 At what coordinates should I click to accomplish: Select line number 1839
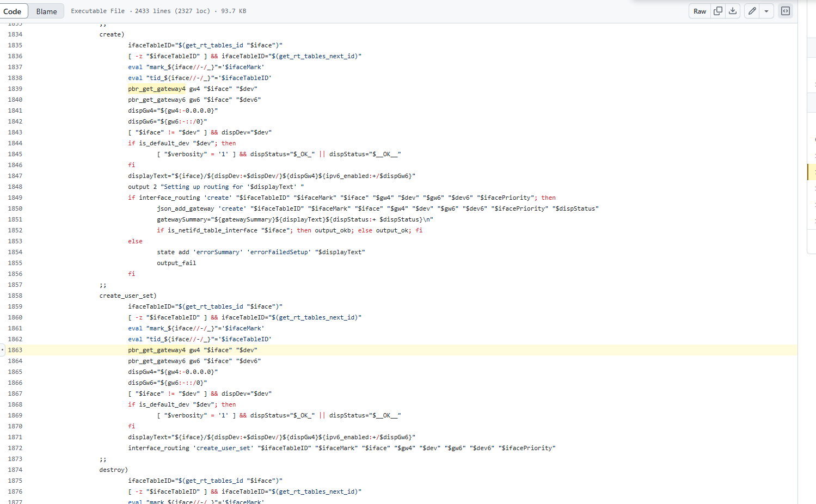[x=15, y=89]
